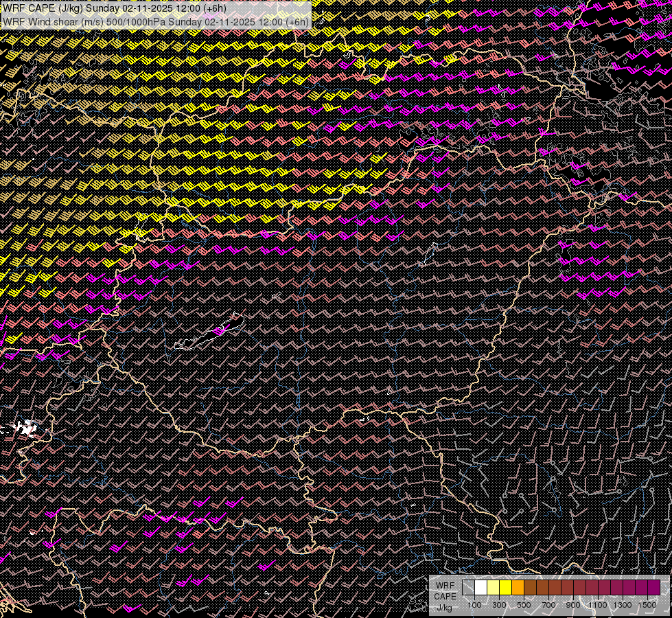Click the legend value '1300'

pyautogui.click(x=623, y=605)
